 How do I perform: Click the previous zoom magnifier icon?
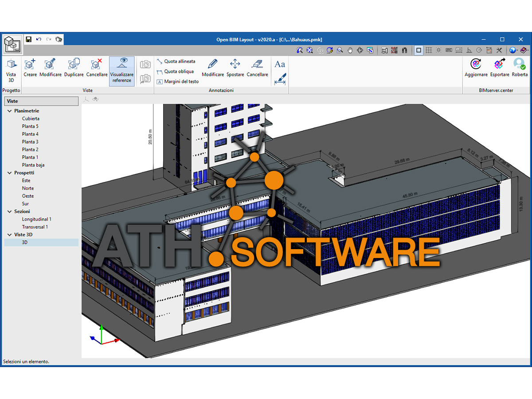(300, 51)
